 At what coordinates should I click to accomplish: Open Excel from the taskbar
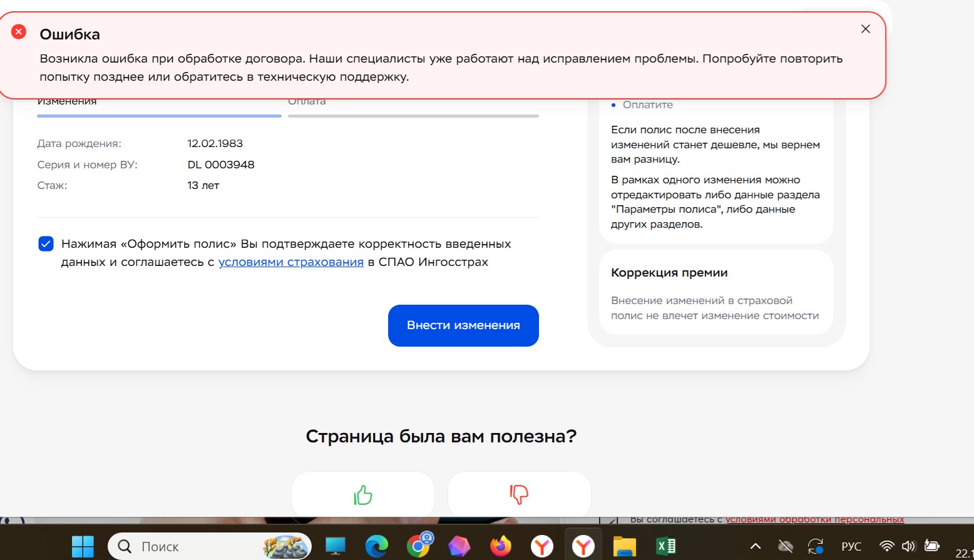tap(665, 546)
